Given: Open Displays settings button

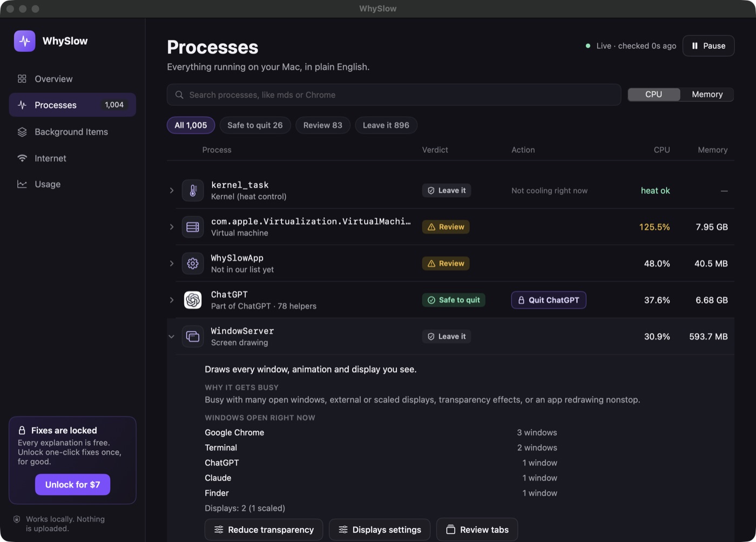Looking at the screenshot, I should coord(380,530).
